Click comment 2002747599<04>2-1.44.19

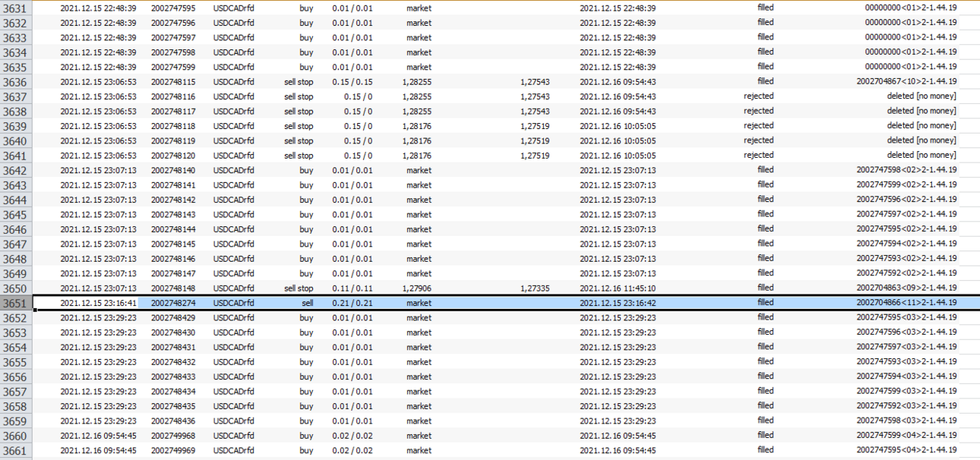point(906,436)
